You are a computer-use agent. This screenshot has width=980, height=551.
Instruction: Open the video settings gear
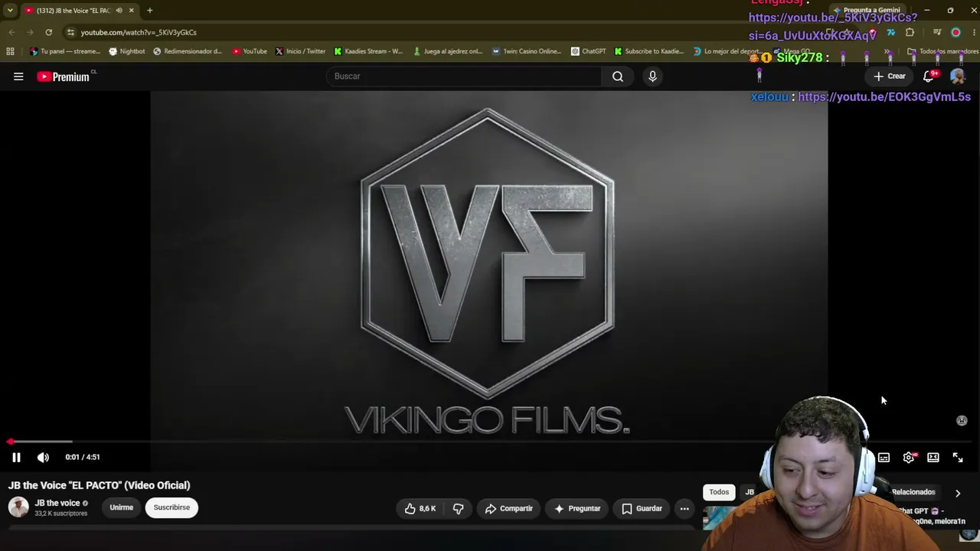909,458
